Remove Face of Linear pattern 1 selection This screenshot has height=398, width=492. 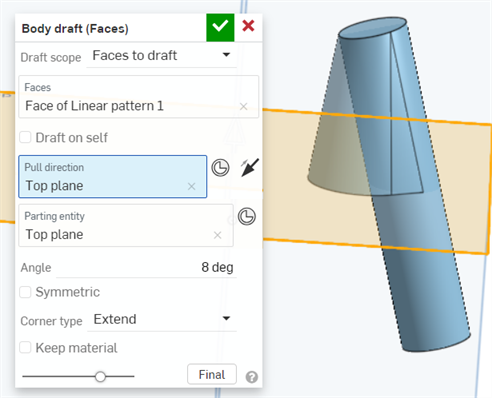click(244, 106)
